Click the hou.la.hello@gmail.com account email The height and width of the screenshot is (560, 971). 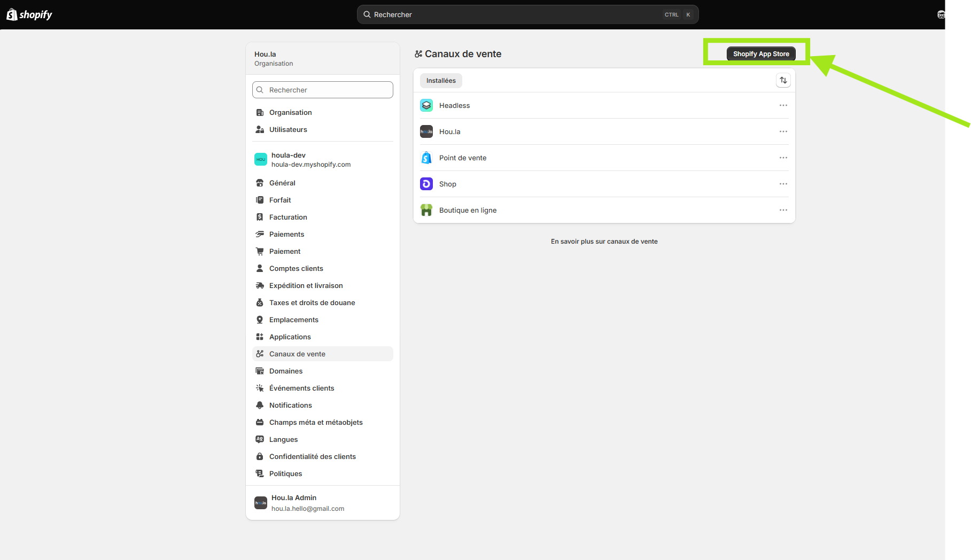(308, 509)
